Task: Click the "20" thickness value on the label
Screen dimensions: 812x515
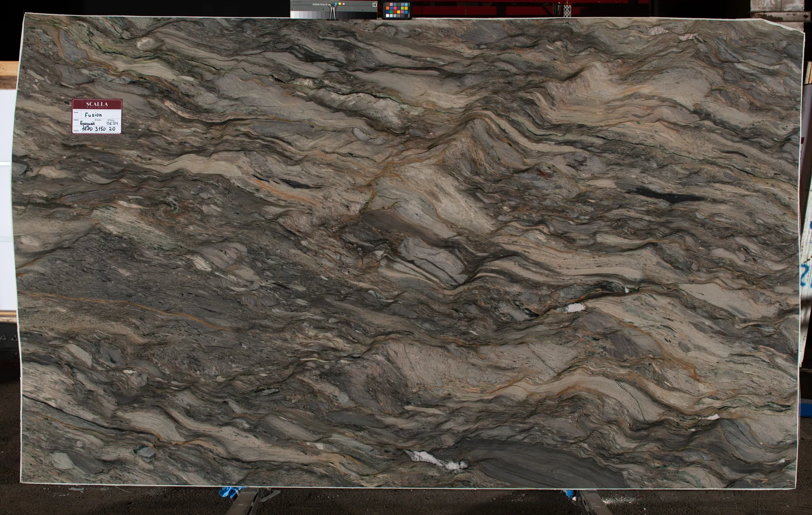Action: [x=112, y=129]
